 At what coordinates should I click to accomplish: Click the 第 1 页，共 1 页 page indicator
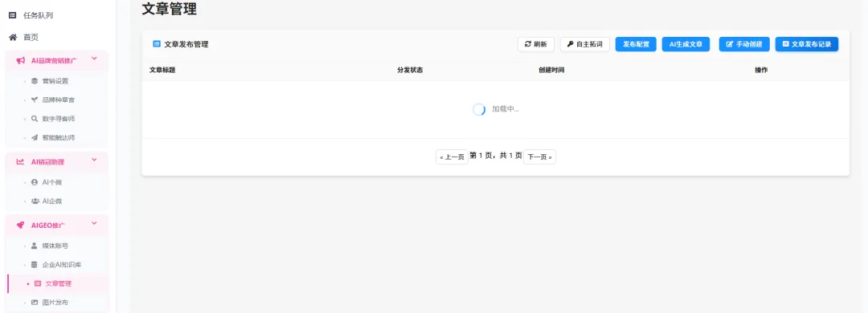pyautogui.click(x=496, y=156)
